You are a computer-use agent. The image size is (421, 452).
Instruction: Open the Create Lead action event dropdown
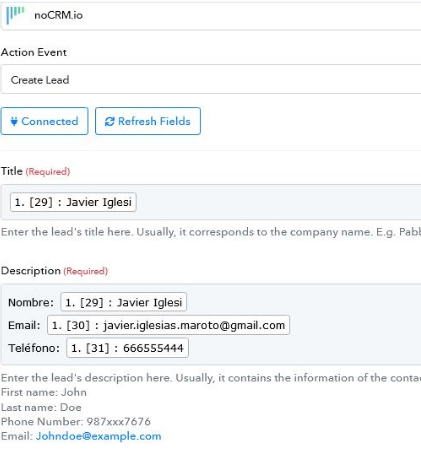(211, 80)
